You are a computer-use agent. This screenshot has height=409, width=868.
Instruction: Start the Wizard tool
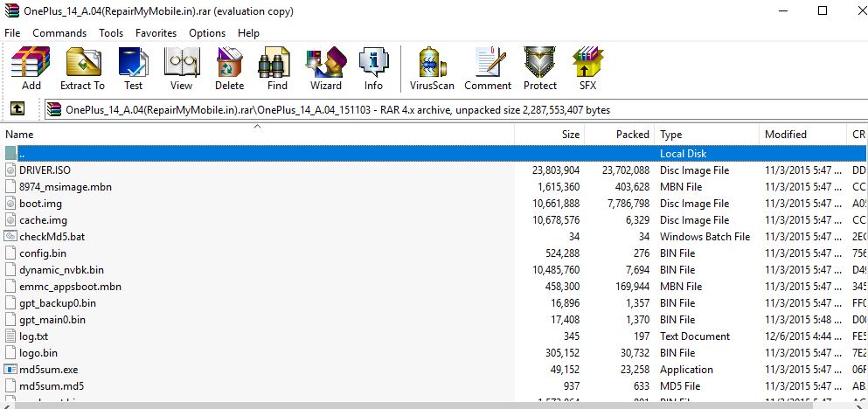click(325, 69)
